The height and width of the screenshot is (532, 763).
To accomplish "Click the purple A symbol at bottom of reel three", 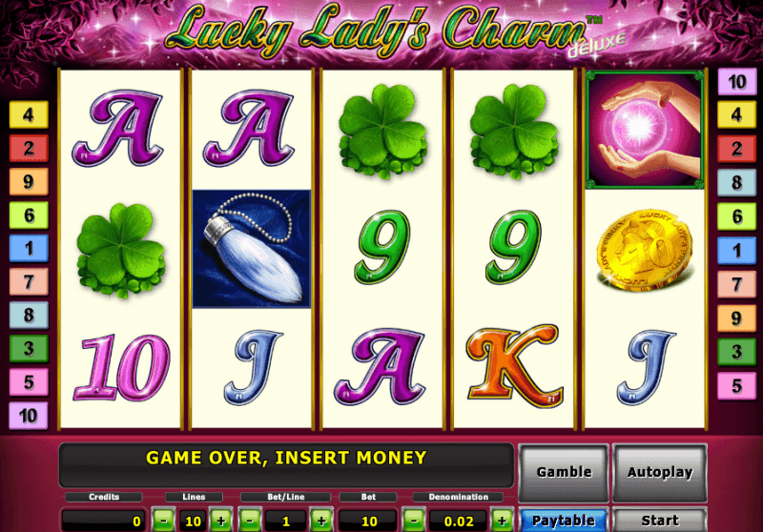I will point(382,366).
